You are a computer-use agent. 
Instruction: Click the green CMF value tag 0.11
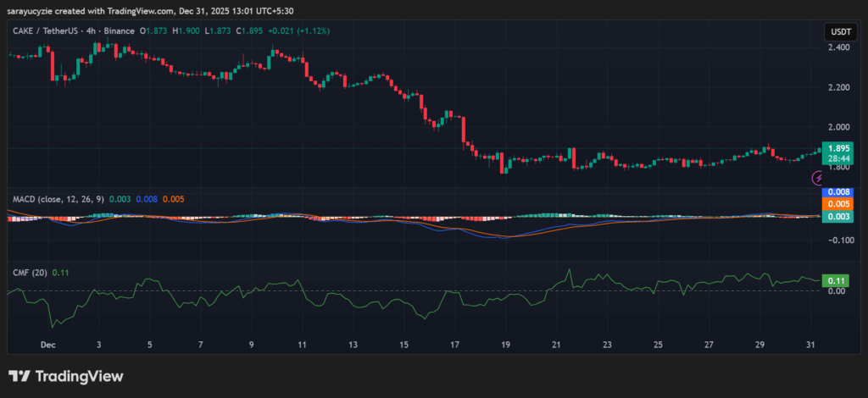click(836, 280)
